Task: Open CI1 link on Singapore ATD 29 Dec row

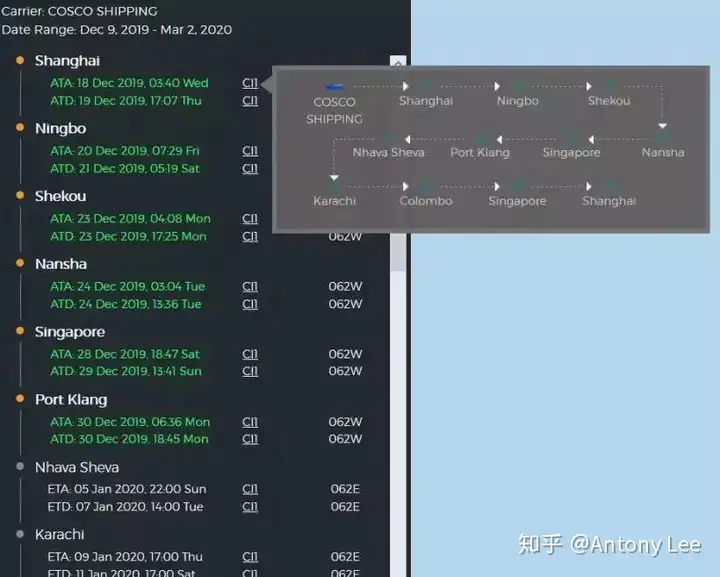Action: tap(250, 371)
